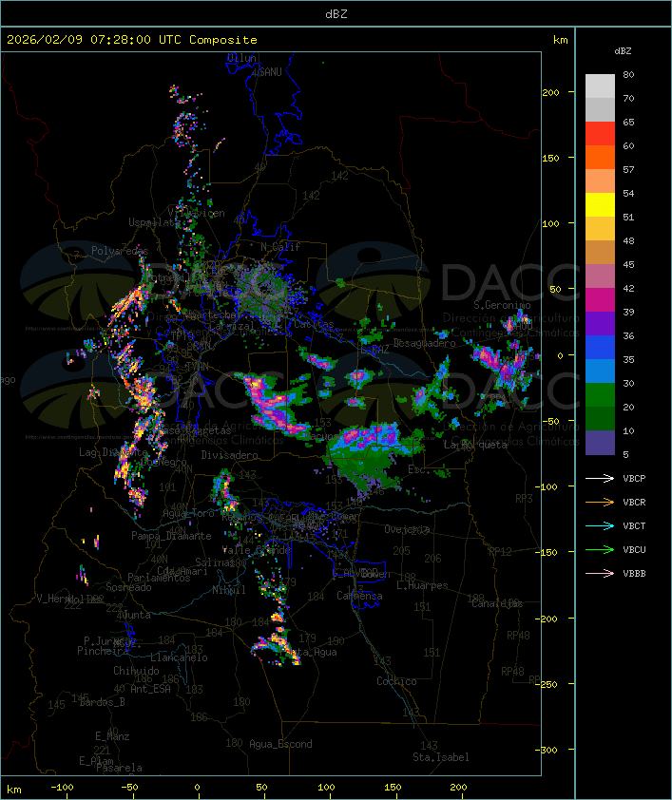
Task: Click the Lag.Diamante place label
Action: (113, 452)
